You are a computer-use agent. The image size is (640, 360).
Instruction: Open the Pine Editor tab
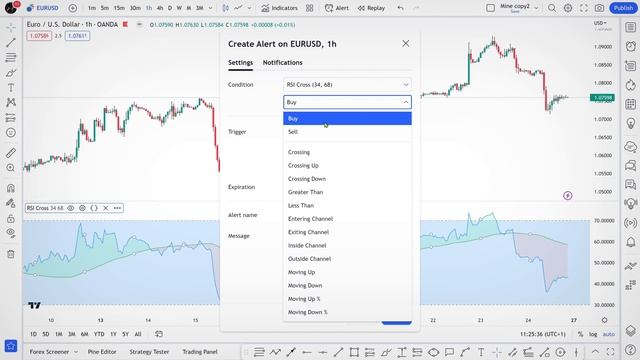pos(102,351)
